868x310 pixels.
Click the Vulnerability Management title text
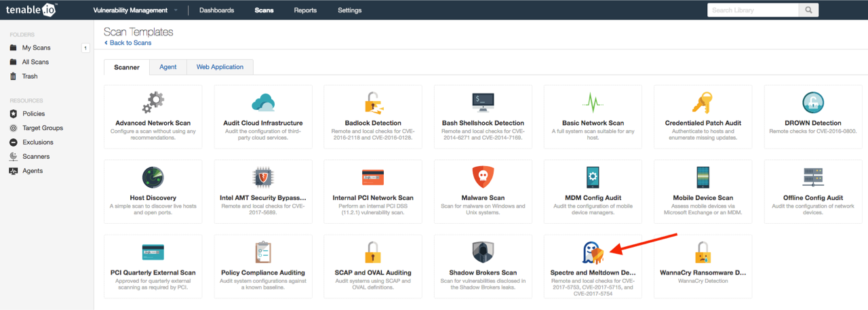click(131, 10)
